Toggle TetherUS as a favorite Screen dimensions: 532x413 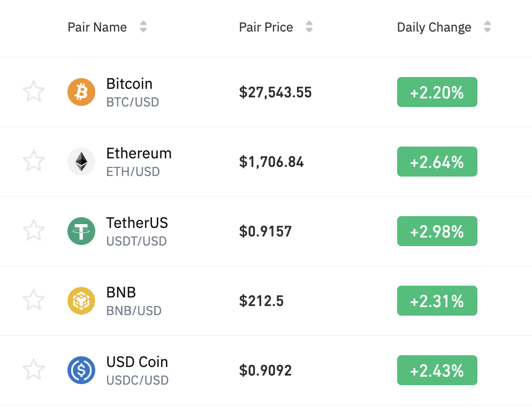click(34, 231)
